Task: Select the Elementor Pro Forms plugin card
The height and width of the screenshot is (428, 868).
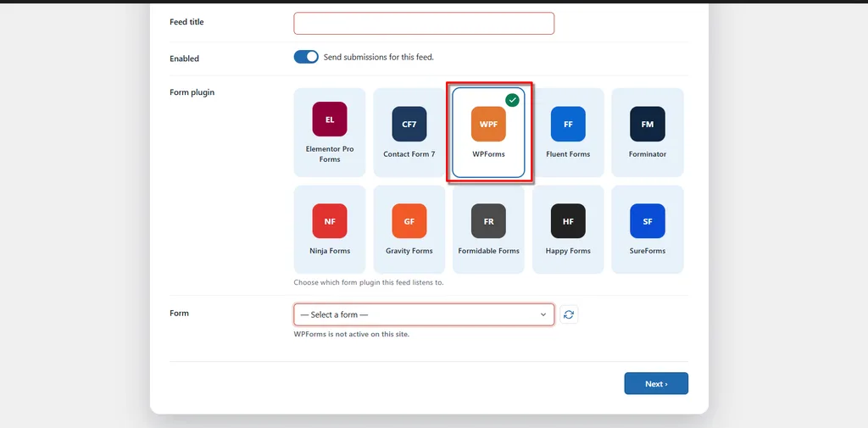Action: [330, 132]
